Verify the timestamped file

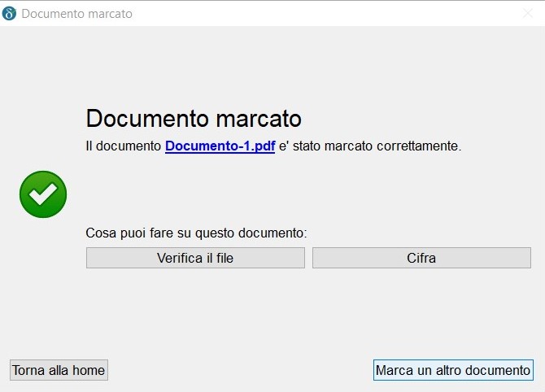pos(195,258)
